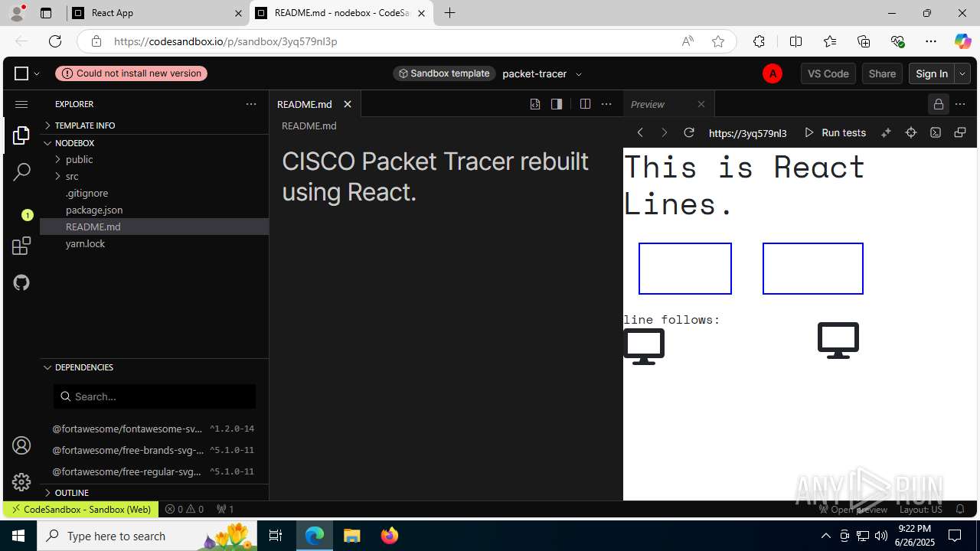Image resolution: width=980 pixels, height=551 pixels.
Task: Expand the OUTLINE section
Action: coord(154,493)
